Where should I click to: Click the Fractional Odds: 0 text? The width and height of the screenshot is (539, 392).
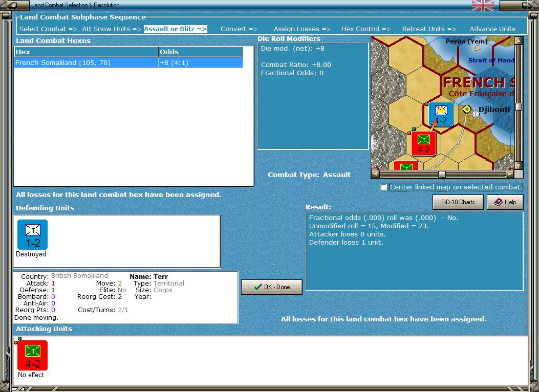292,73
